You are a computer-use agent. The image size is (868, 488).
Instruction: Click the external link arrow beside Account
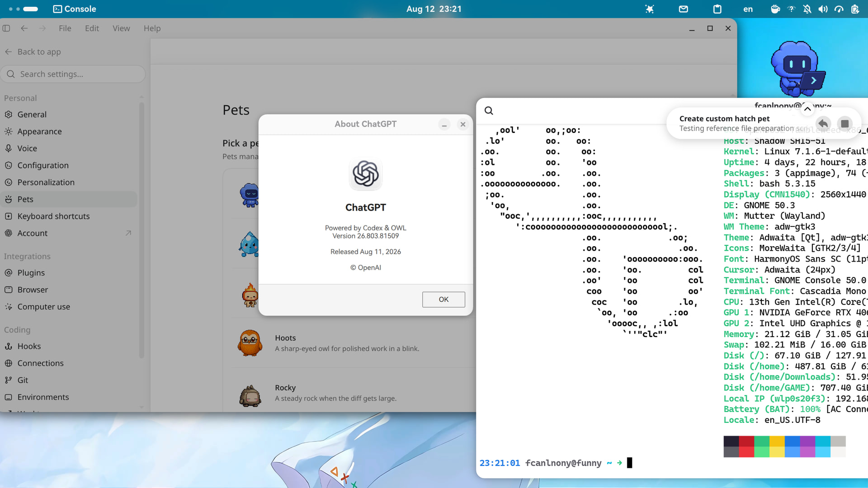click(128, 233)
